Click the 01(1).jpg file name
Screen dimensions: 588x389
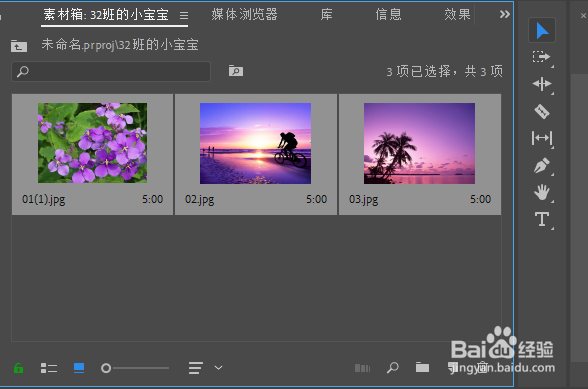44,199
